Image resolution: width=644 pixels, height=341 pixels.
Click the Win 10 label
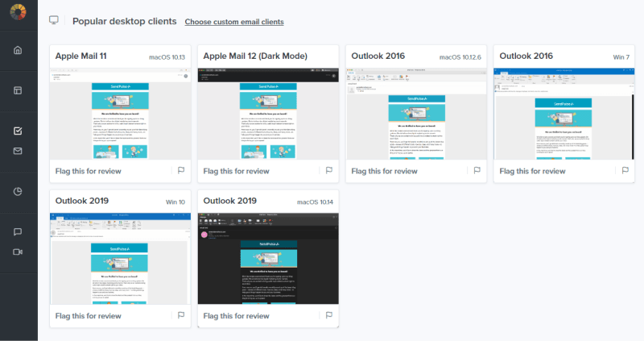[x=175, y=202]
